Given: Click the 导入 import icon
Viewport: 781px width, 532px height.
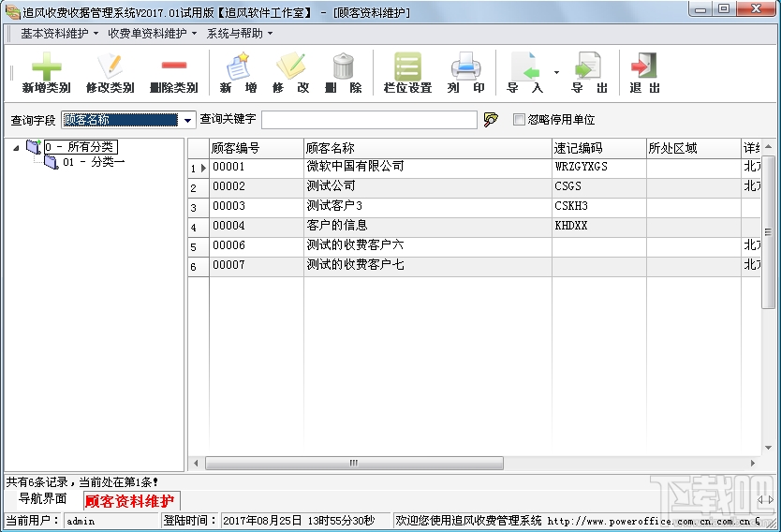Looking at the screenshot, I should pos(524,66).
